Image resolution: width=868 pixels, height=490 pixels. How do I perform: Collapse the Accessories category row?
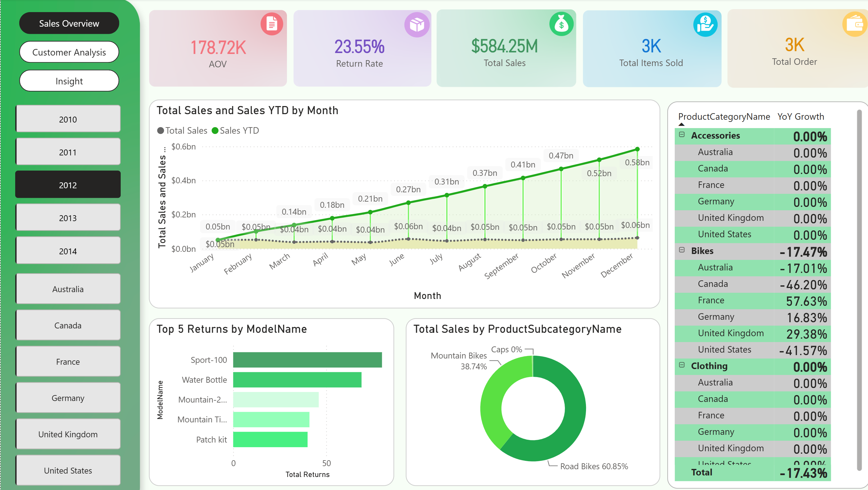point(682,135)
